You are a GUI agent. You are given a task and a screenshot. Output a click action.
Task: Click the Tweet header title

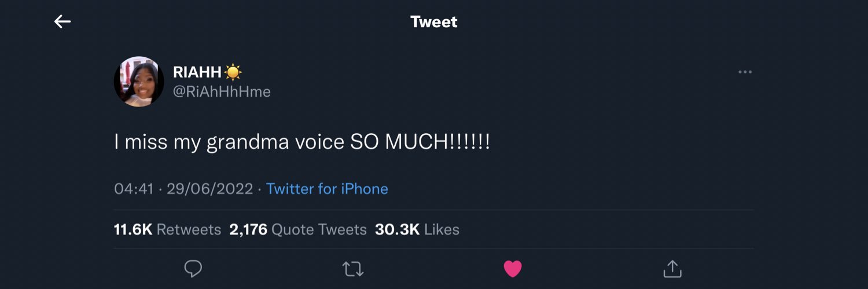pos(433,22)
